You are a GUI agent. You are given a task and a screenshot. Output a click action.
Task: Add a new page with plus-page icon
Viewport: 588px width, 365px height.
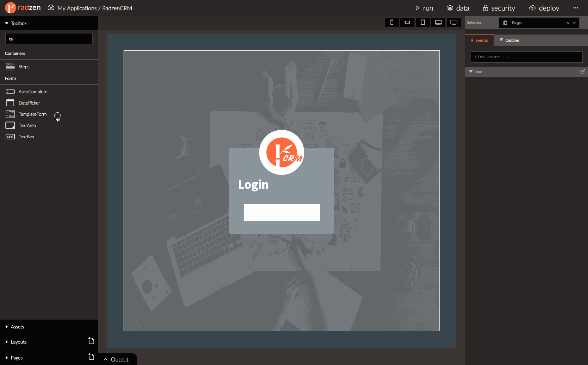point(91,357)
